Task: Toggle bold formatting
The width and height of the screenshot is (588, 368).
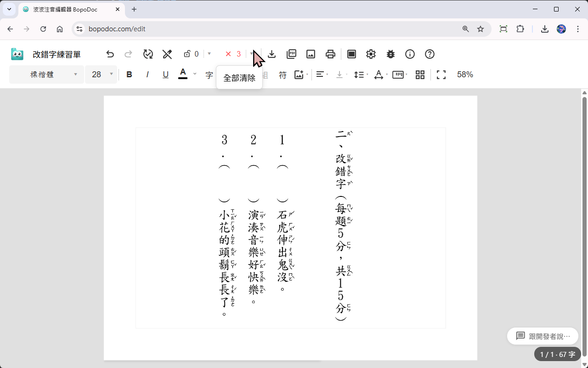Action: coord(129,75)
